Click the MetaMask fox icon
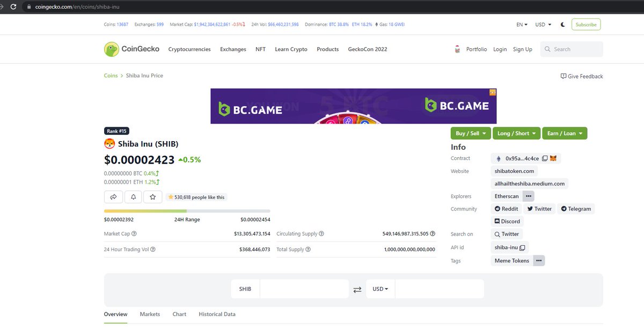 tap(553, 158)
